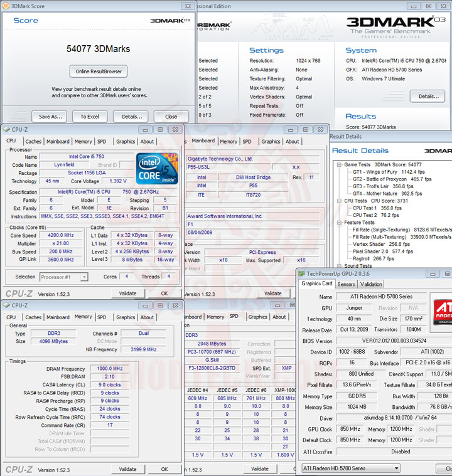Click the Core Speed 4200.0 MHz field

61,235
